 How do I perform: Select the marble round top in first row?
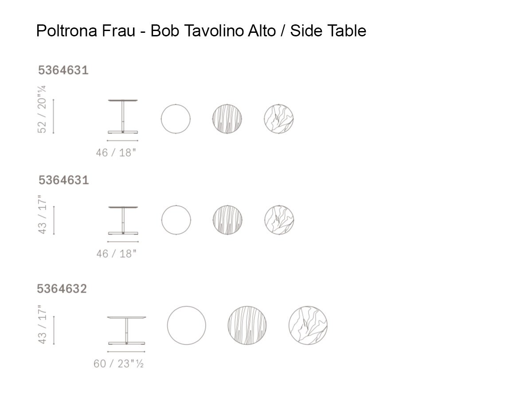point(279,119)
